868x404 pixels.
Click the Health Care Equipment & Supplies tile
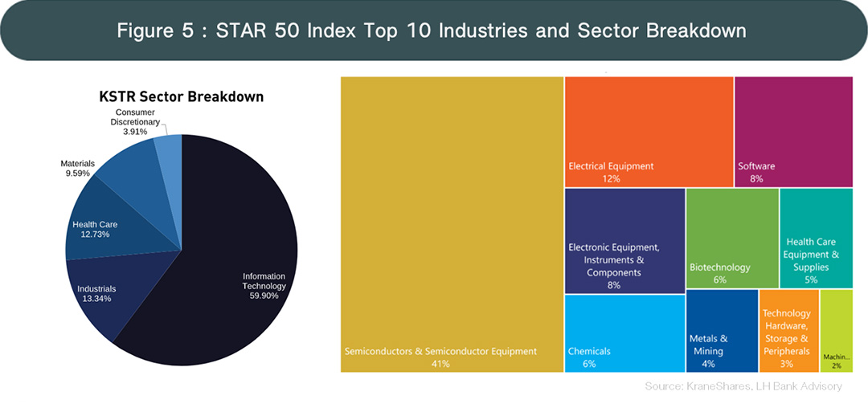pyautogui.click(x=815, y=238)
